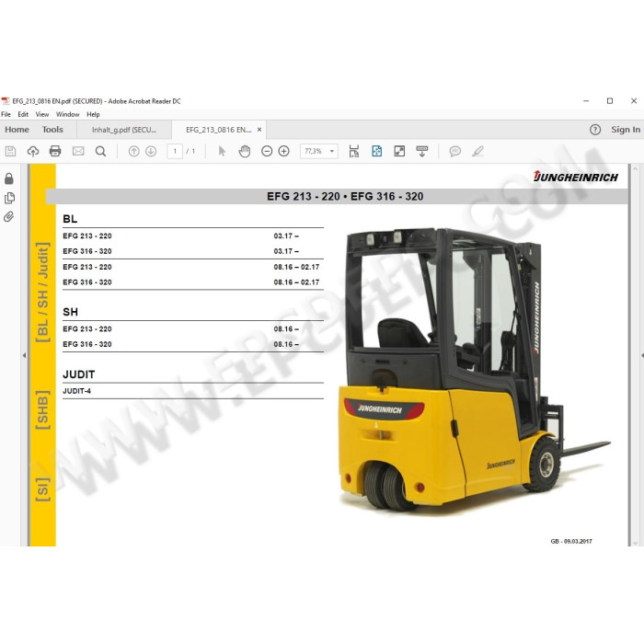Open BL EFG 213 - 220 08.16 – 02.17 entry
The height and width of the screenshot is (644, 644).
coord(193,267)
